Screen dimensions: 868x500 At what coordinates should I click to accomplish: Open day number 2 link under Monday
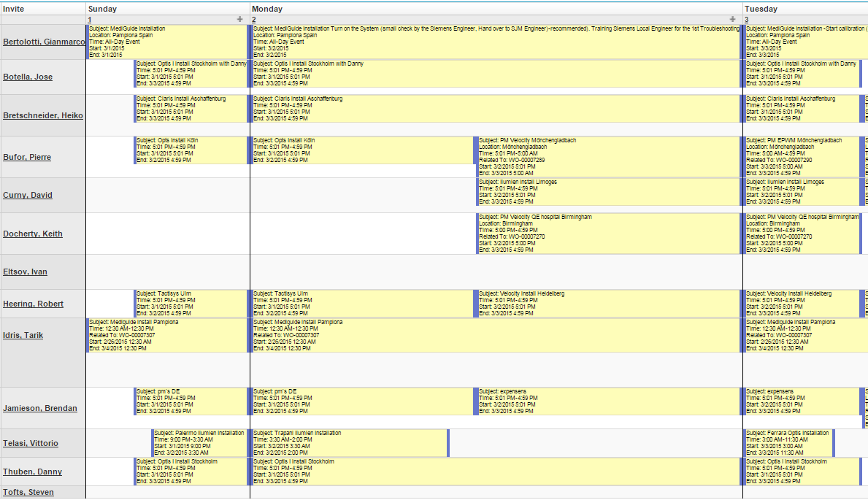pyautogui.click(x=253, y=20)
